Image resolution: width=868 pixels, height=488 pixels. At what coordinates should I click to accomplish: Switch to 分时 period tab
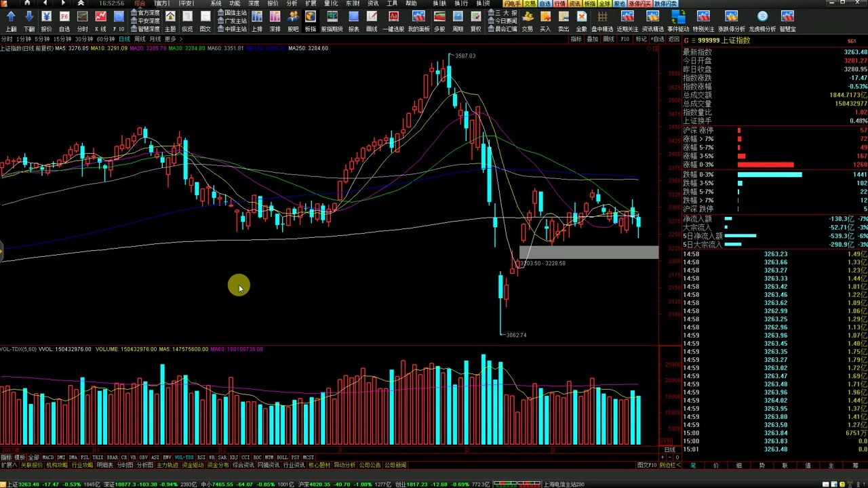(7, 39)
